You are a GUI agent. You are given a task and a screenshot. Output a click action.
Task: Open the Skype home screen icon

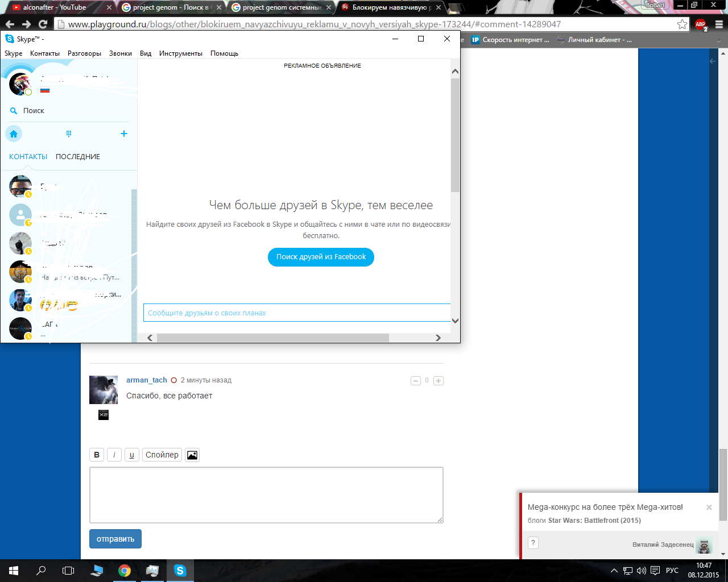point(14,134)
